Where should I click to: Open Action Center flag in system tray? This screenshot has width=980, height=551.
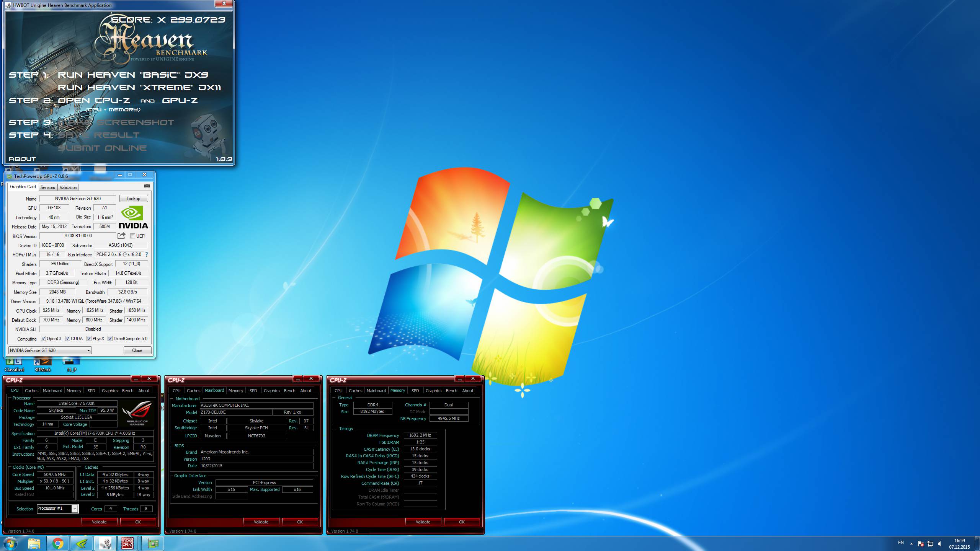921,543
